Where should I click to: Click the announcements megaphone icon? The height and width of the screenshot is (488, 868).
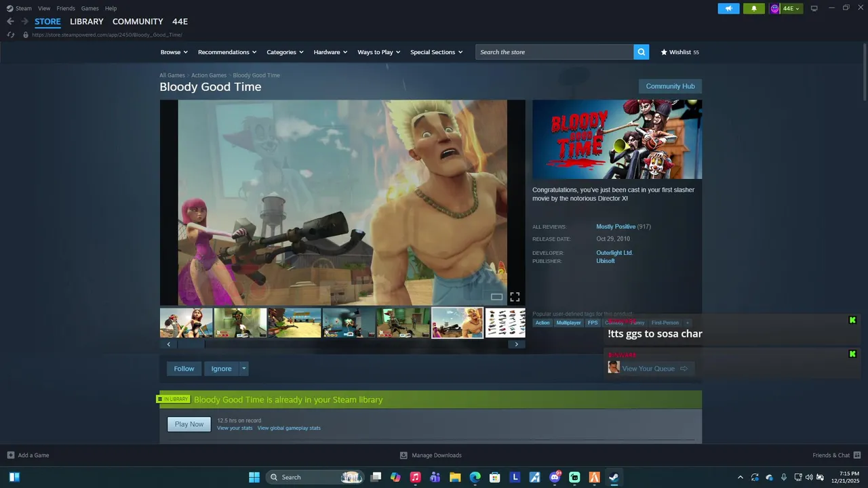click(x=728, y=8)
